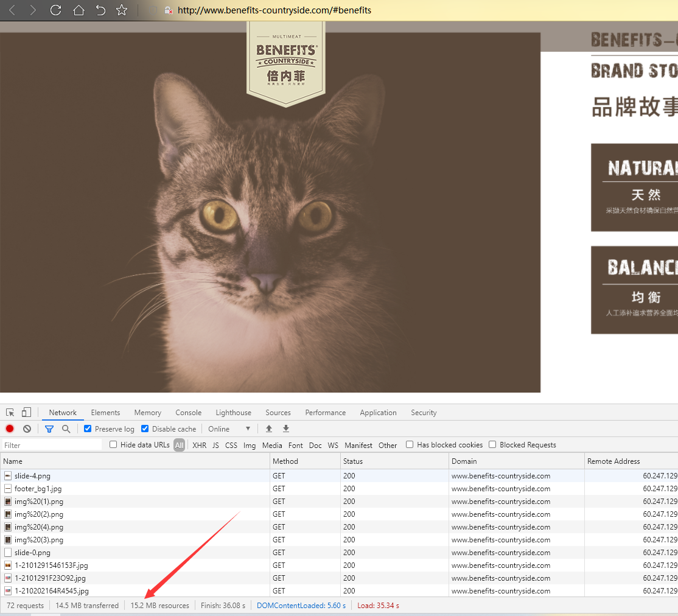678x616 pixels.
Task: Uncheck the Disable cache checkbox
Action: click(x=145, y=429)
